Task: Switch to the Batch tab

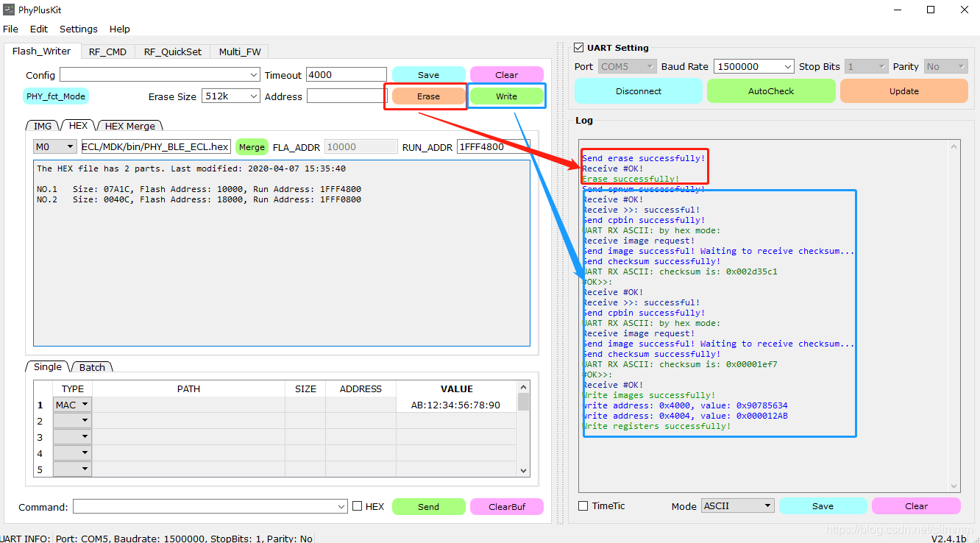Action: click(x=92, y=367)
